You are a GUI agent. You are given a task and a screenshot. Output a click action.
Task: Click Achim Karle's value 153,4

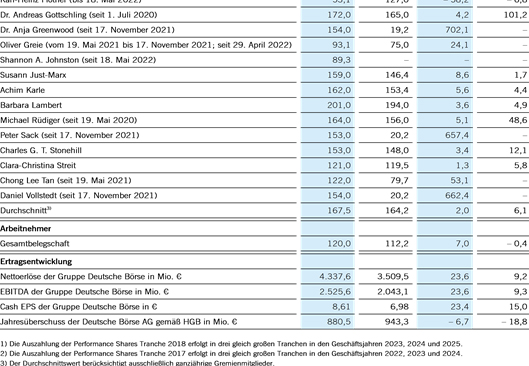click(x=397, y=90)
